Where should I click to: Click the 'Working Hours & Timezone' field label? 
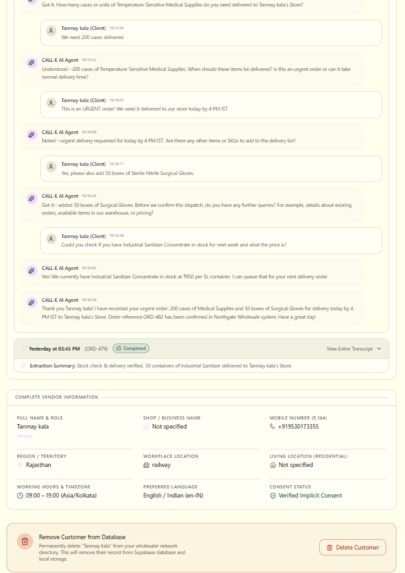pos(53,487)
